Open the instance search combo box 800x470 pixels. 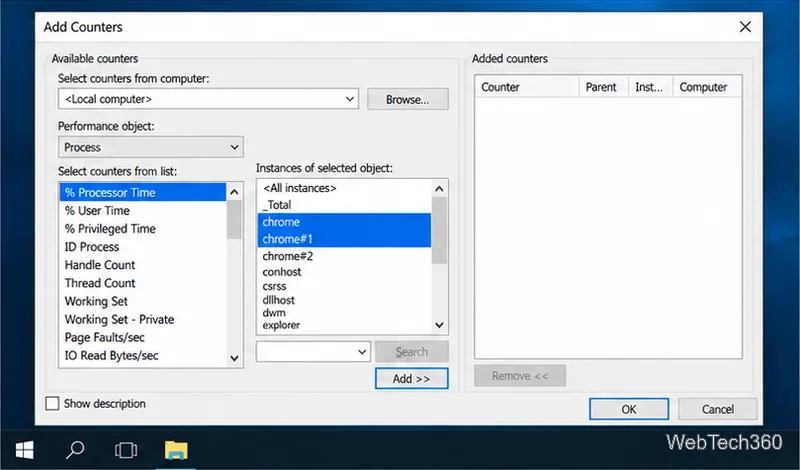coord(313,352)
